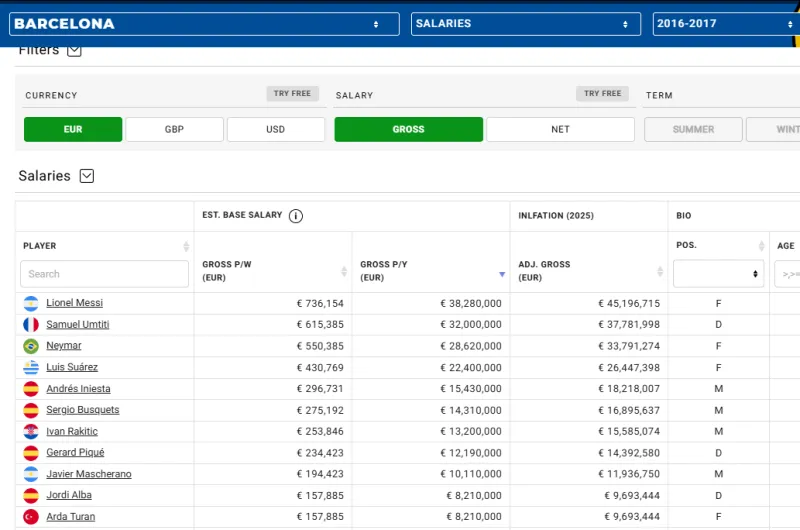Sort by Adj. Gross column arrows
This screenshot has height=530, width=800.
pos(660,271)
